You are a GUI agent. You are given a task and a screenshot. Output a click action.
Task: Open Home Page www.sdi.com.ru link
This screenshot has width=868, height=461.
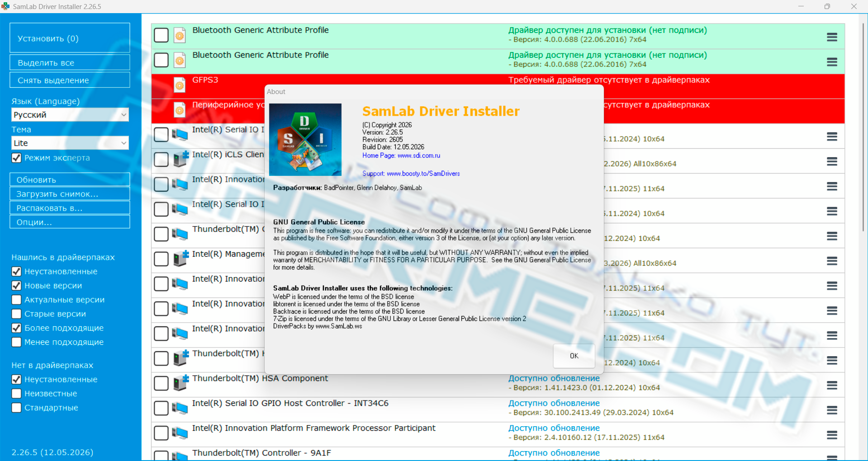pos(401,155)
